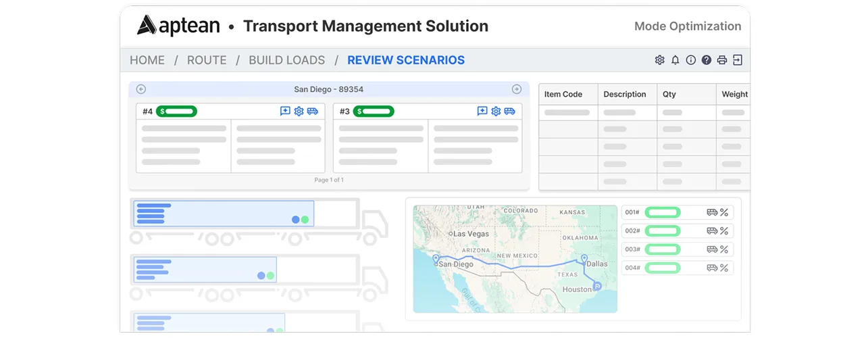Click the San Diego map pin
The width and height of the screenshot is (868, 338).
tap(436, 259)
